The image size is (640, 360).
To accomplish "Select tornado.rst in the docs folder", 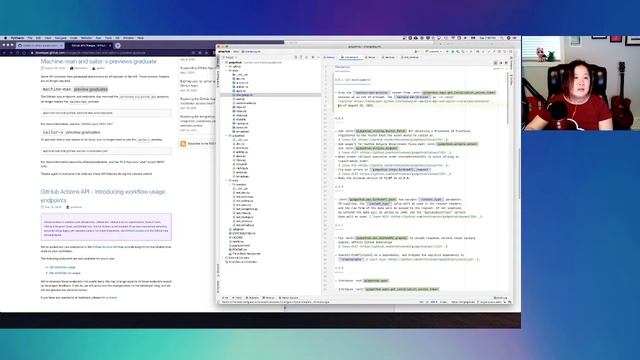I will pyautogui.click(x=241, y=131).
